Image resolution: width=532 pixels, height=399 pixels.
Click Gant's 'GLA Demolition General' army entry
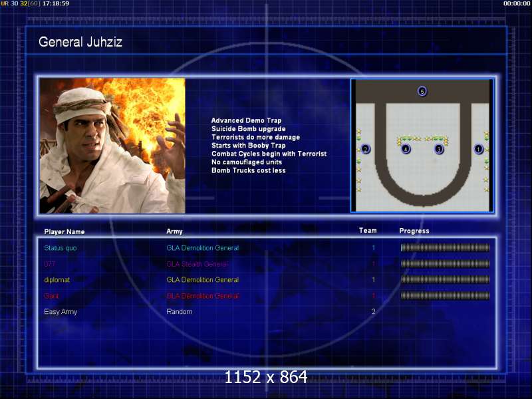tap(203, 296)
